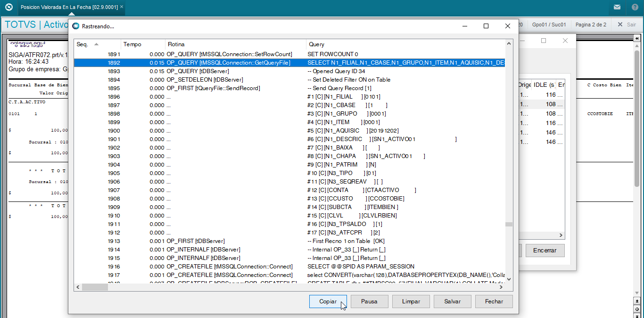
Task: Select row with N3_TIPO [01]
Action: coord(290,173)
